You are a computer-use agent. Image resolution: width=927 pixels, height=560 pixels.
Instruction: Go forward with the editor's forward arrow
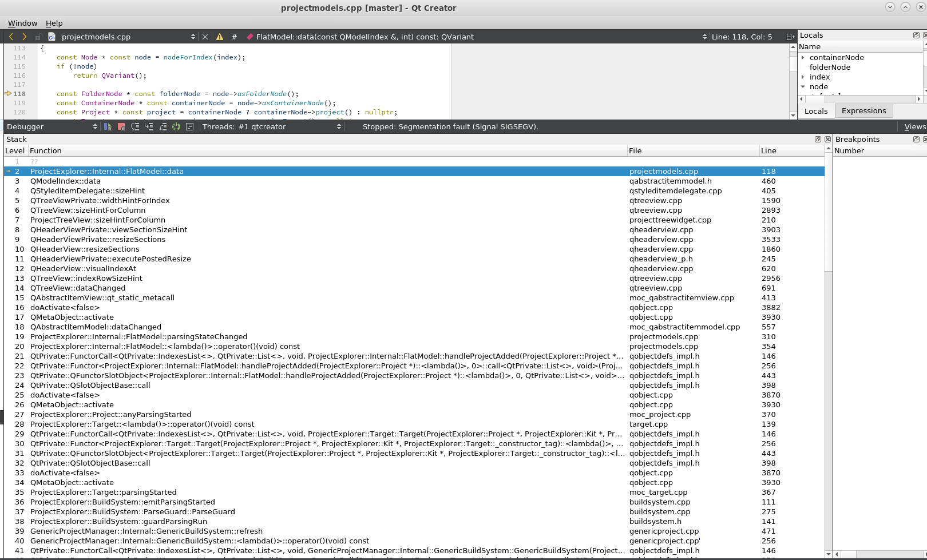[24, 37]
